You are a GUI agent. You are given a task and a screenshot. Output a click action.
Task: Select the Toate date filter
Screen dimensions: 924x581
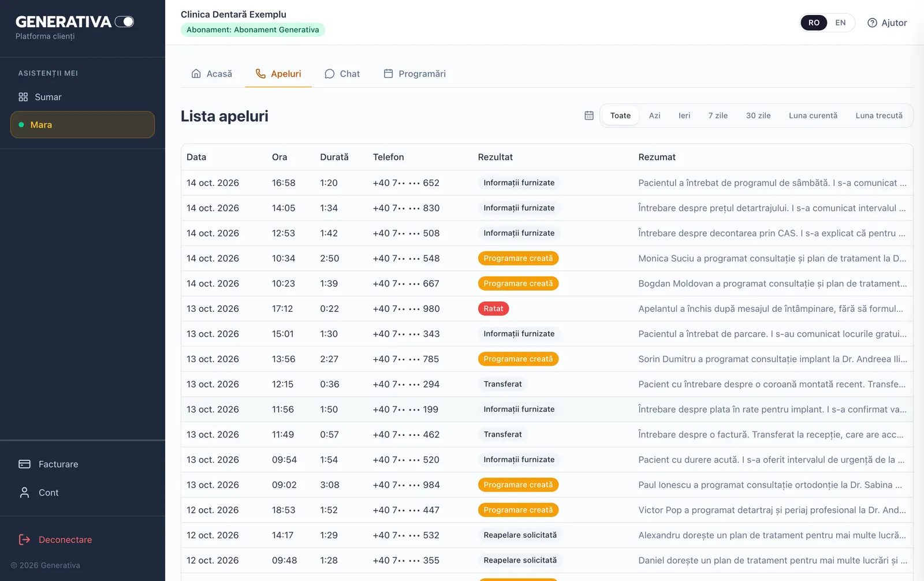620,116
